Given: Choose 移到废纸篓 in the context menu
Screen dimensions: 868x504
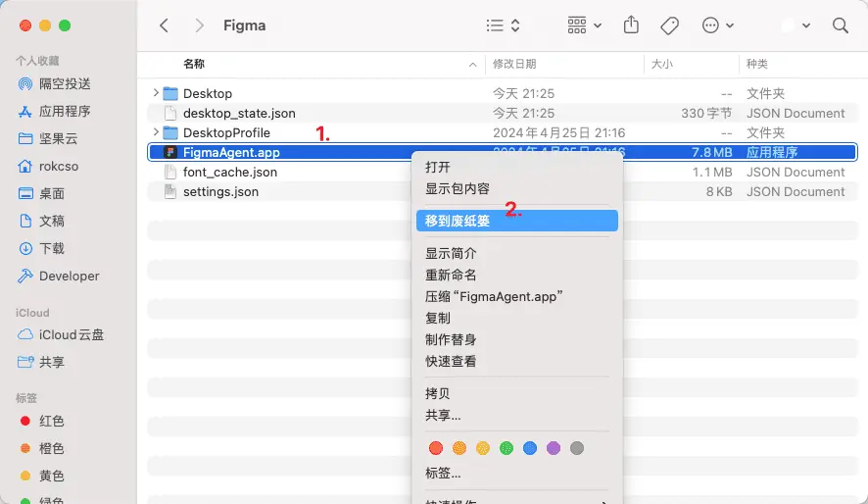Looking at the screenshot, I should pos(517,221).
